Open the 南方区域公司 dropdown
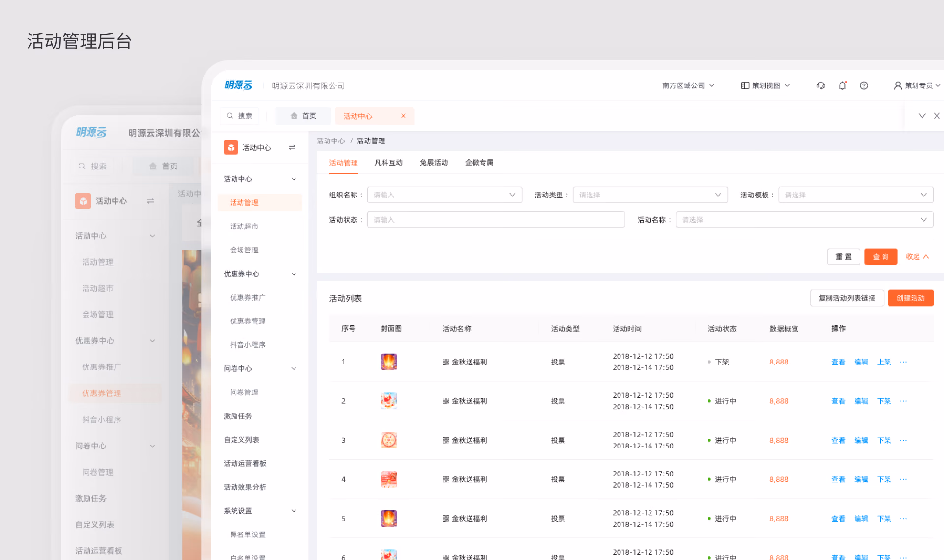The image size is (944, 560). click(x=688, y=85)
